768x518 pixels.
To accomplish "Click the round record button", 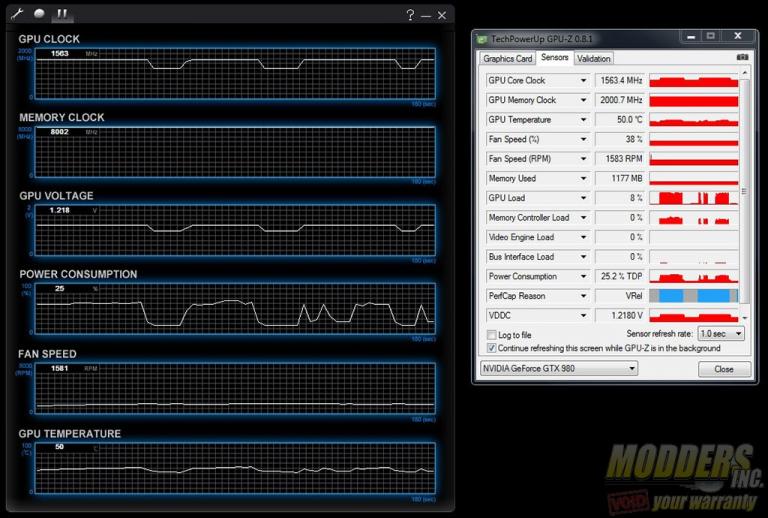I will 40,15.
